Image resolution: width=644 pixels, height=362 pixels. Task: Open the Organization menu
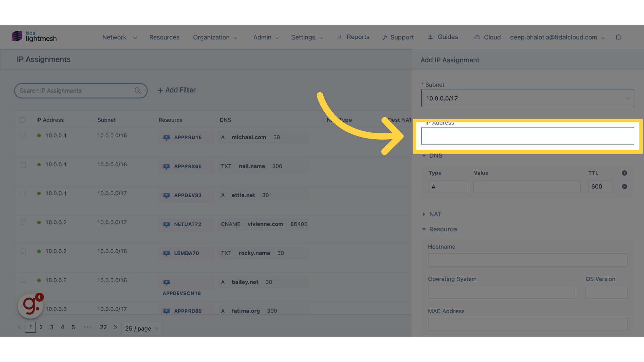(x=215, y=37)
